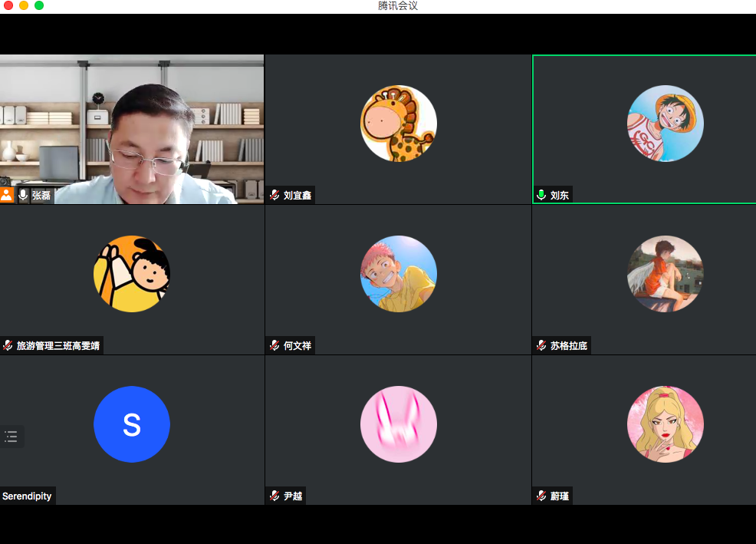
Task: Click the green microphone icon for 刘东
Action: [x=541, y=195]
